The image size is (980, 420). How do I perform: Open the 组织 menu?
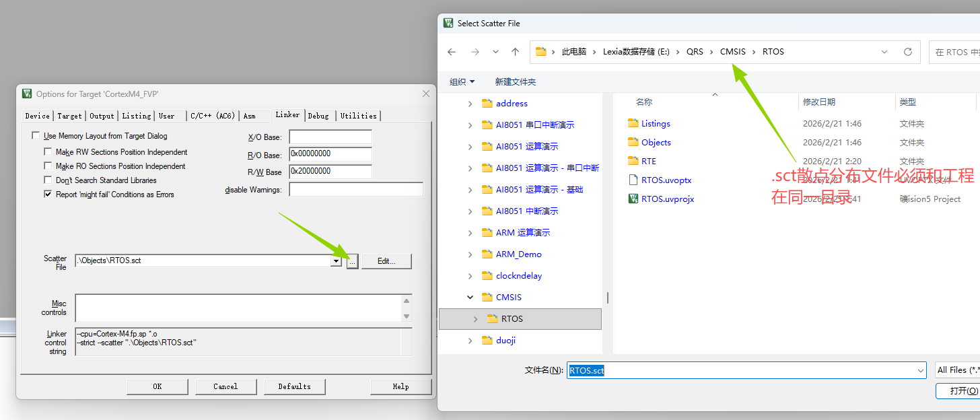pyautogui.click(x=462, y=81)
